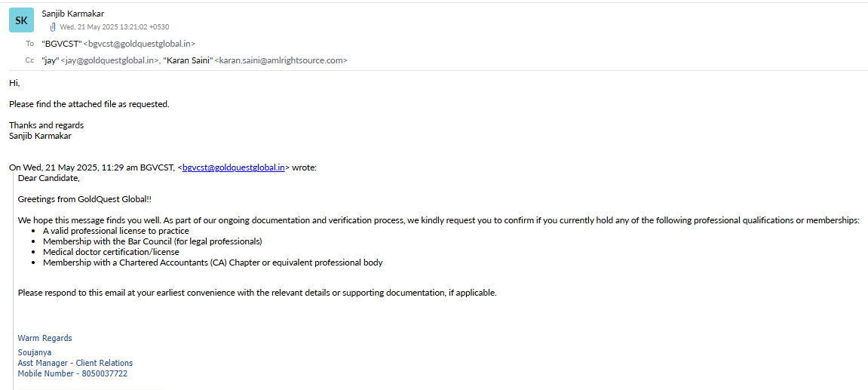Click the karan.saini@amlrightsource.com address
This screenshot has width=868, height=390.
click(x=281, y=60)
